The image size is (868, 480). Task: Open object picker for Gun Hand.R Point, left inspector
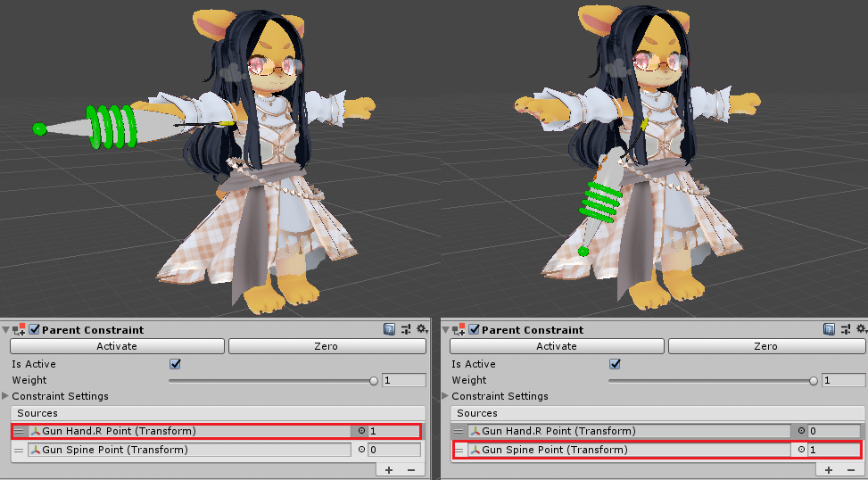[361, 431]
